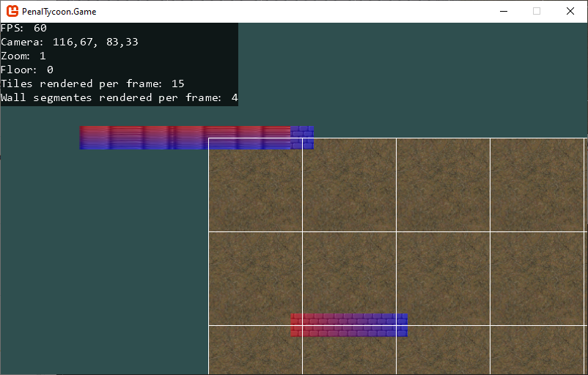The image size is (588, 375).
Task: Click the Camera coordinates debug line
Action: pos(70,42)
